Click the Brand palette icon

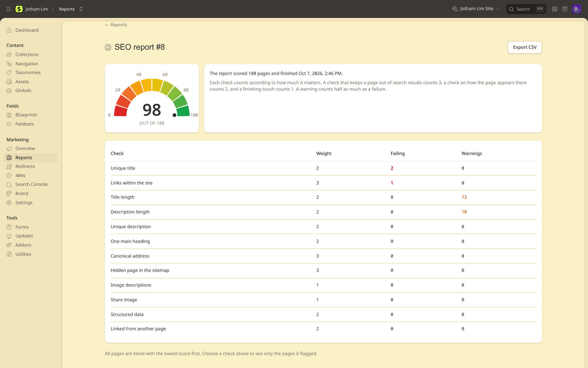[x=9, y=194]
